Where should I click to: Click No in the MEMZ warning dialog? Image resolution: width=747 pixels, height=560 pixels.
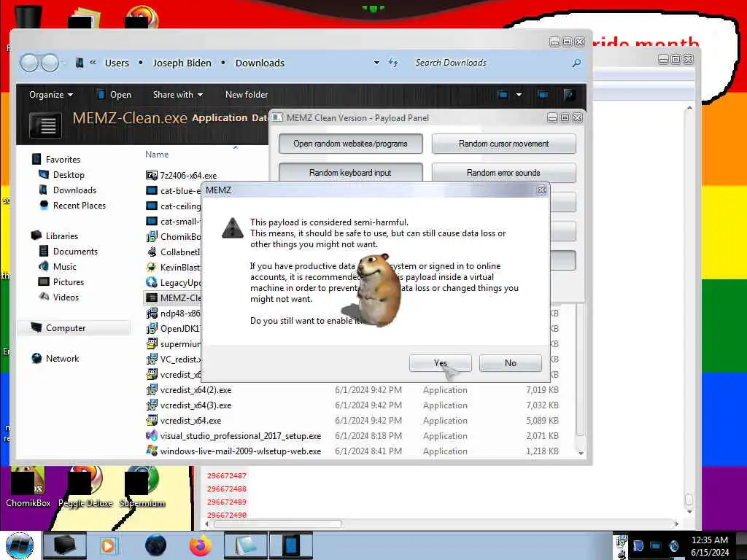click(x=510, y=363)
